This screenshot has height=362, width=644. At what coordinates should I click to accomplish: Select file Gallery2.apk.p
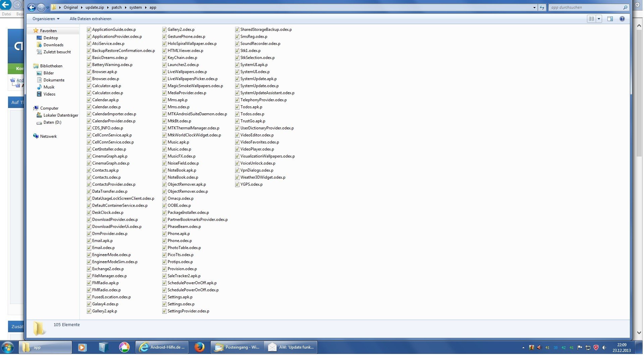coord(105,311)
